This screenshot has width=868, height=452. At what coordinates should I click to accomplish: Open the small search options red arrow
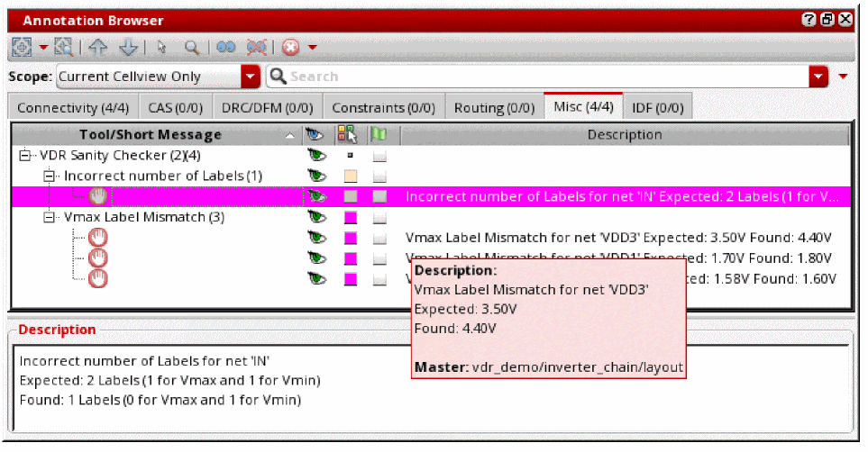click(x=843, y=77)
